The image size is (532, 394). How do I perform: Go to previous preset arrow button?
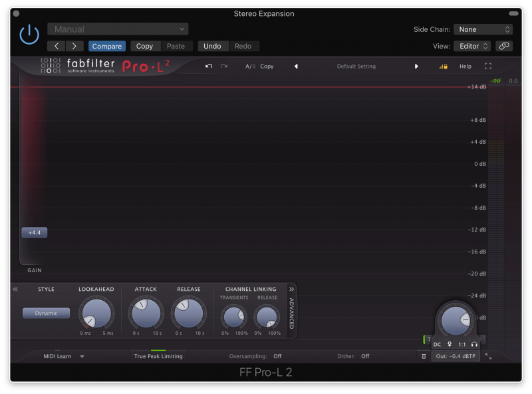click(x=57, y=46)
